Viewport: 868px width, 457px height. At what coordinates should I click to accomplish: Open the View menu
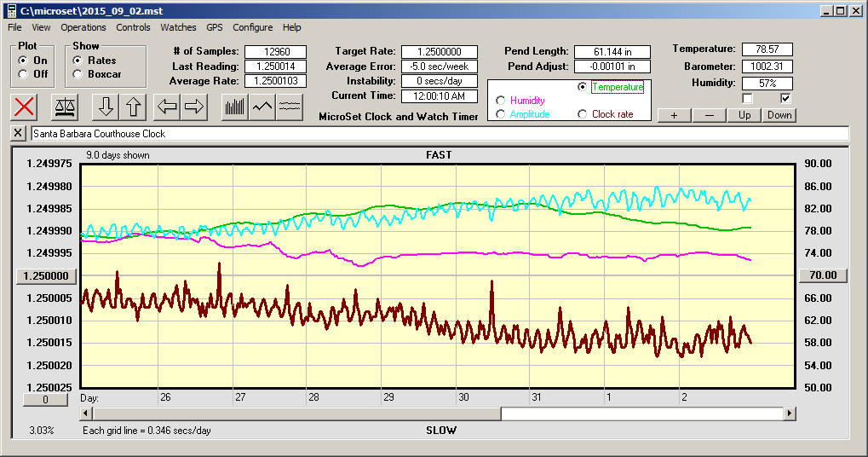tap(41, 27)
